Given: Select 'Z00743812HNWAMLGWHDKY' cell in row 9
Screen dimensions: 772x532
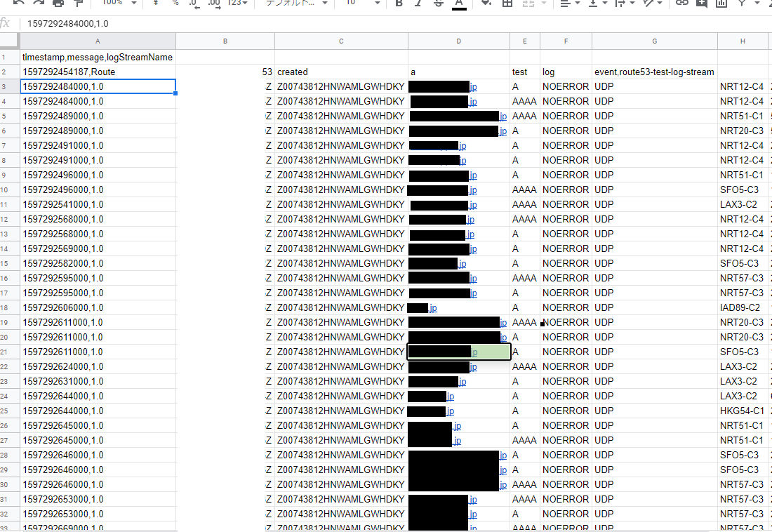Looking at the screenshot, I should [341, 175].
